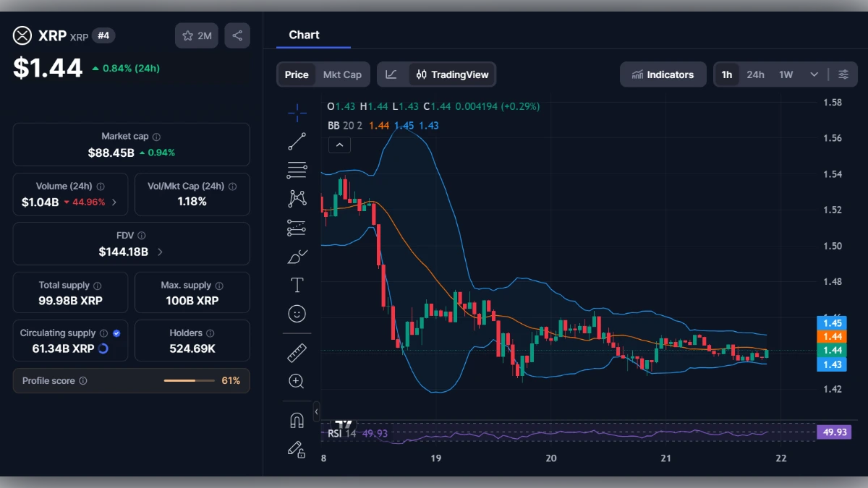This screenshot has height=488, width=868.
Task: Open the timeframe dropdown chevron
Action: [x=814, y=74]
